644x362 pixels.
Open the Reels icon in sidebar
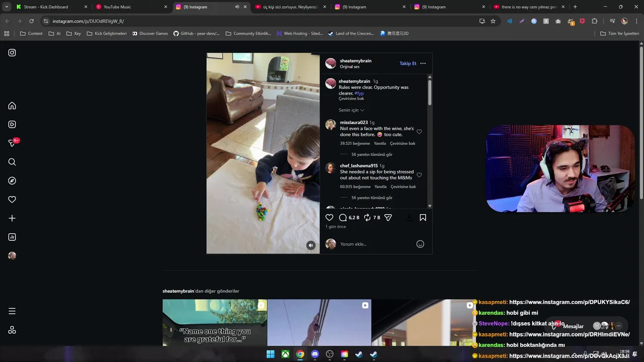(x=12, y=125)
